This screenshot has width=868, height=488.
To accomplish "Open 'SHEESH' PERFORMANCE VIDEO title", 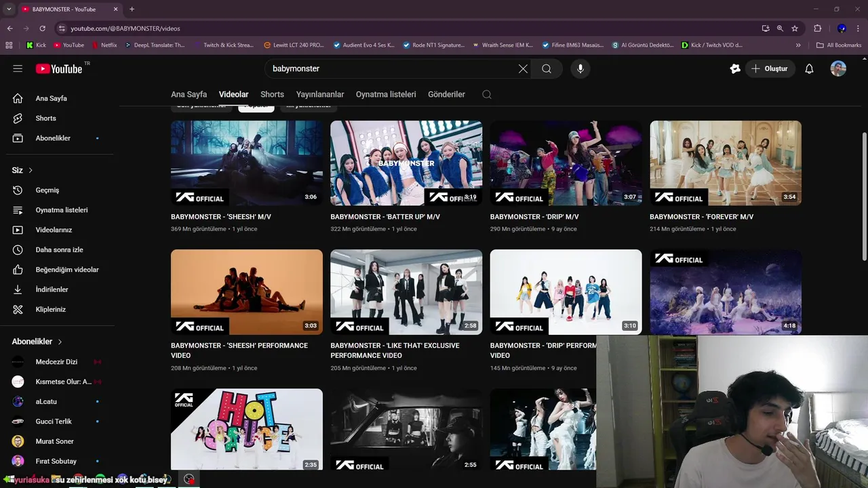I will coord(239,350).
